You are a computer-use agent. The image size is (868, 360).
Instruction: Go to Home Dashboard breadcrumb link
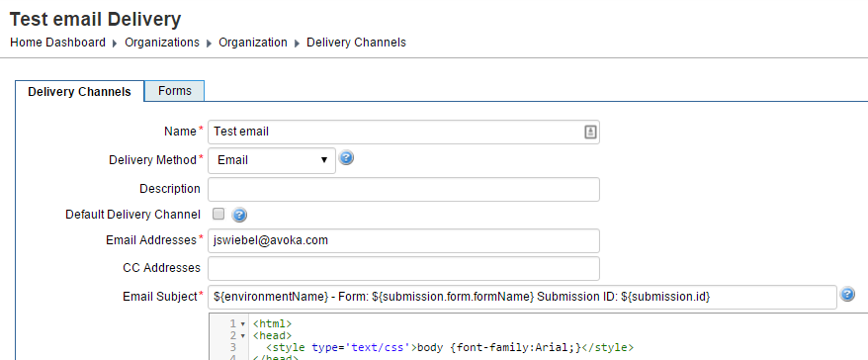(57, 43)
